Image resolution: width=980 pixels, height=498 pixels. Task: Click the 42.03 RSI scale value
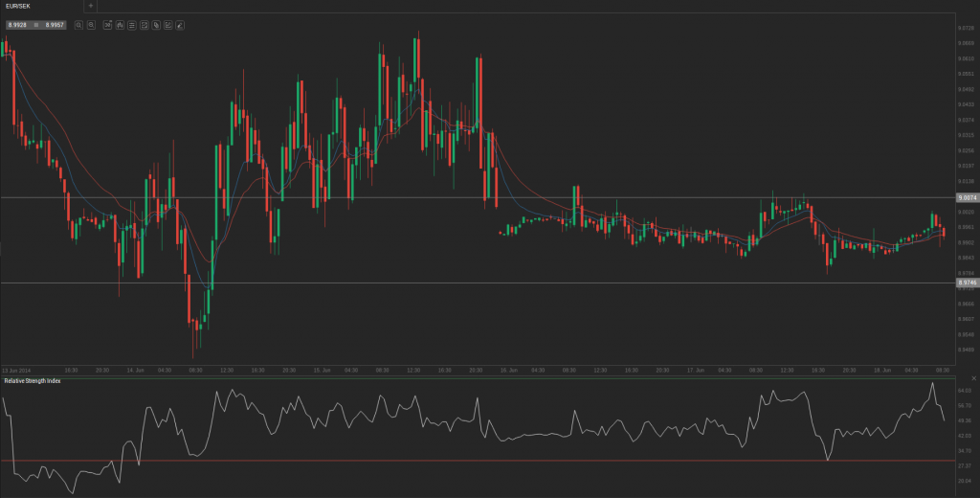point(965,436)
